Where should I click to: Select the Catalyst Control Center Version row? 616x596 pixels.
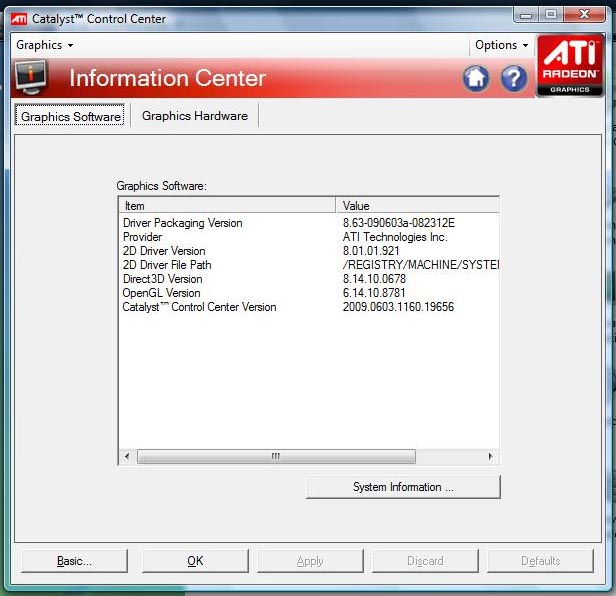[309, 307]
